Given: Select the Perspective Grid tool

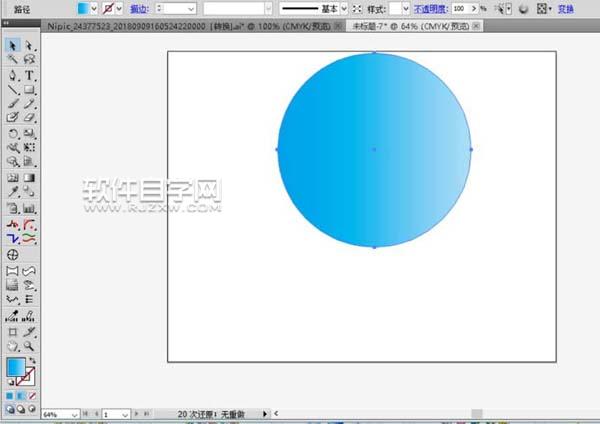Looking at the screenshot, I should (29, 161).
